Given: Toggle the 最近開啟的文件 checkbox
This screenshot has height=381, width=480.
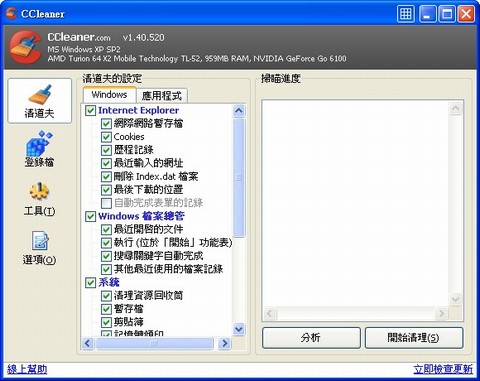Looking at the screenshot, I should point(106,229).
